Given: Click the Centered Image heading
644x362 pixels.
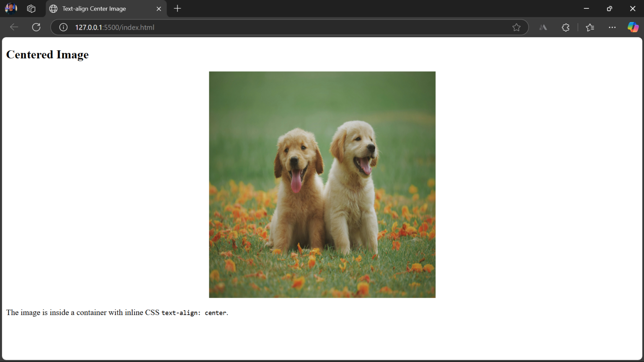Looking at the screenshot, I should (47, 54).
